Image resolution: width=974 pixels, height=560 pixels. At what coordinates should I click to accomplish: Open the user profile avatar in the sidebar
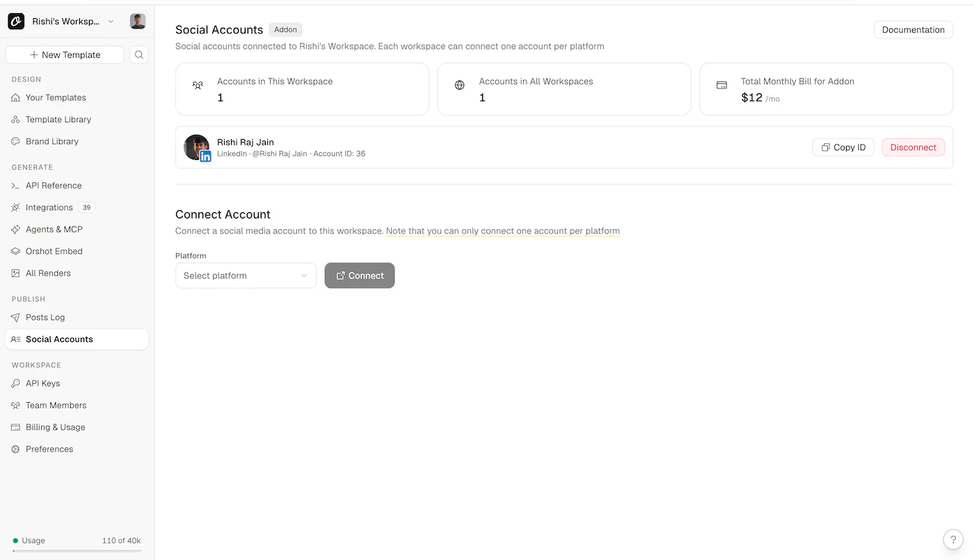point(138,22)
